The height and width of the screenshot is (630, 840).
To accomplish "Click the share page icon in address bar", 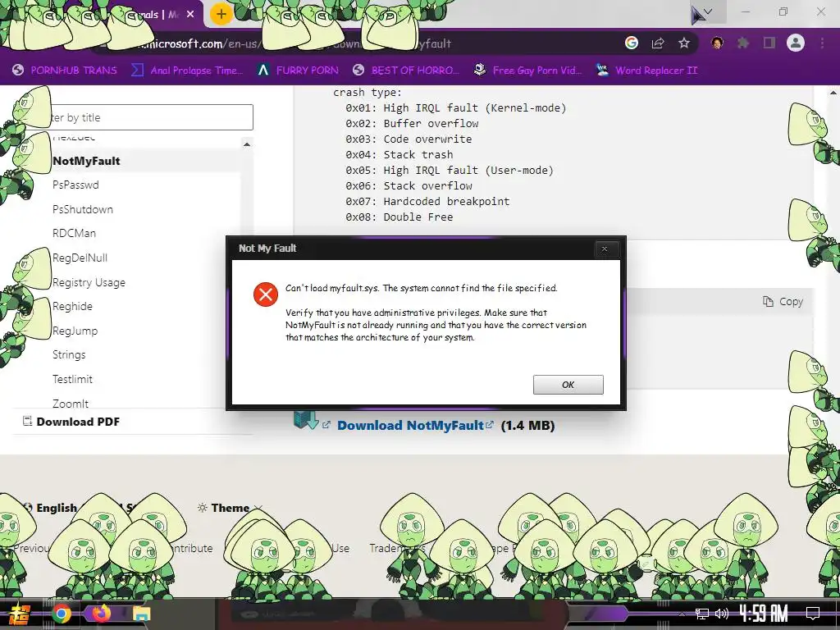I will (658, 43).
